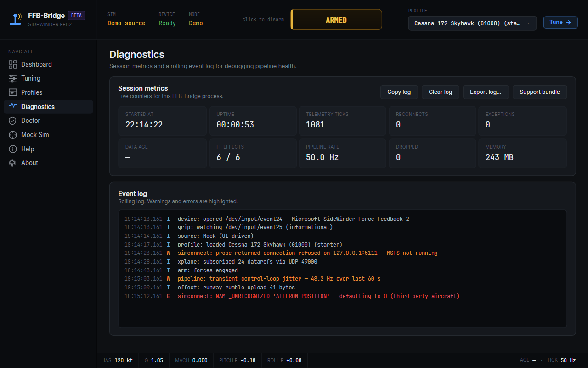Open the Export log dialog

click(x=486, y=92)
